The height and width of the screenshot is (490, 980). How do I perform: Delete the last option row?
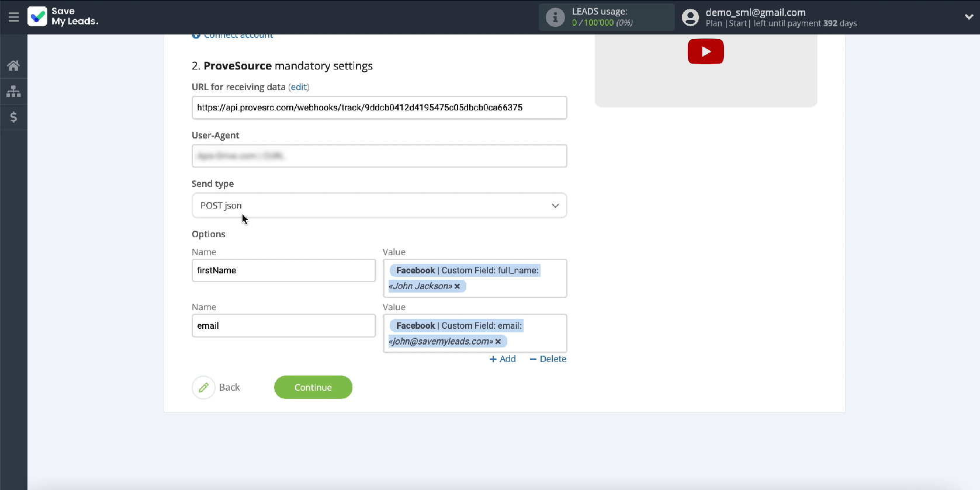click(x=548, y=359)
